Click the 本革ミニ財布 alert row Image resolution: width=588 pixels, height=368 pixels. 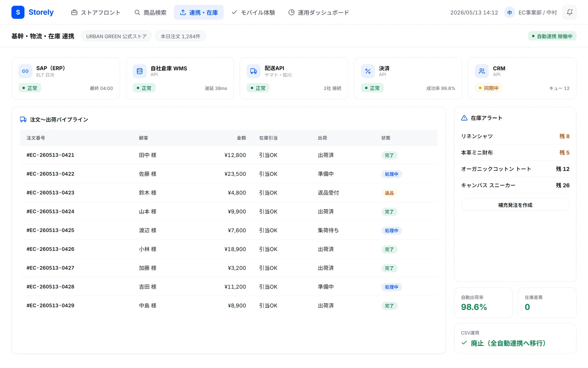click(x=515, y=153)
